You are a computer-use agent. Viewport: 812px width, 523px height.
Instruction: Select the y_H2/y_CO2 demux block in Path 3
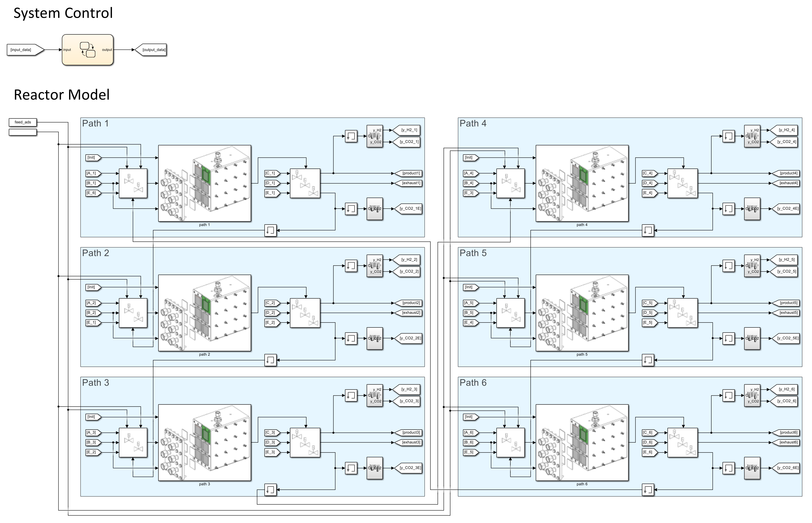pyautogui.click(x=374, y=395)
